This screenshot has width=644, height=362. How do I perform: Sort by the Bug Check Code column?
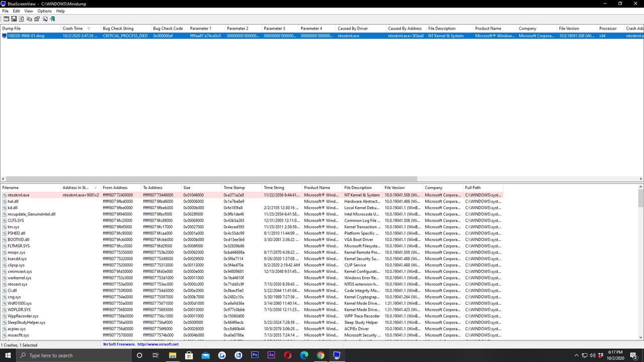(170, 29)
